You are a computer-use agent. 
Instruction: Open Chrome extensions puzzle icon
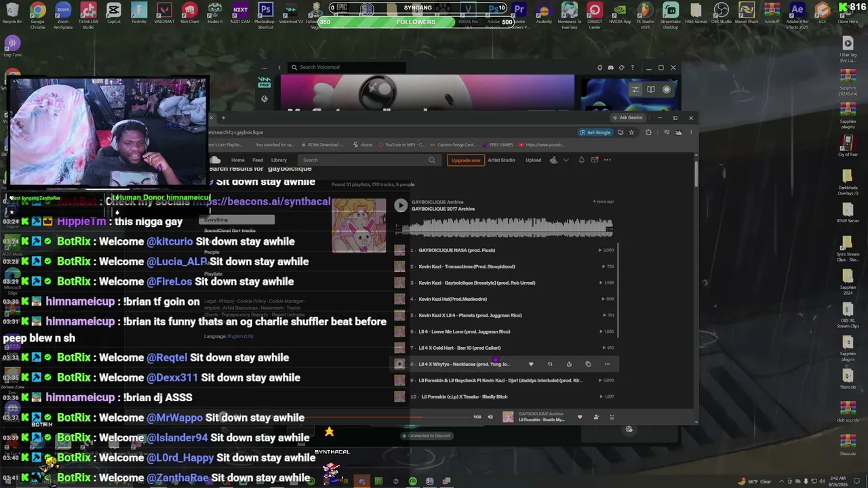[x=648, y=132]
